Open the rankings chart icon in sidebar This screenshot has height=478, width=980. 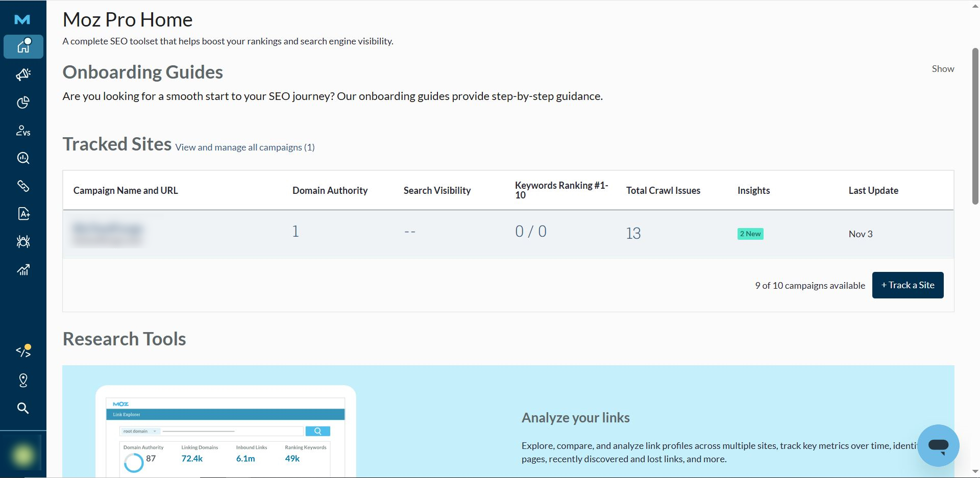point(23,269)
